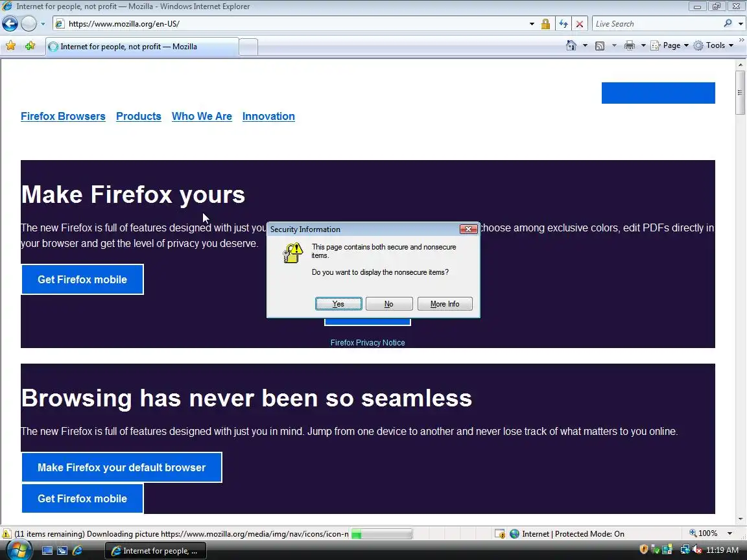
Task: Click the Make Firefox yours heading
Action: pyautogui.click(x=133, y=194)
